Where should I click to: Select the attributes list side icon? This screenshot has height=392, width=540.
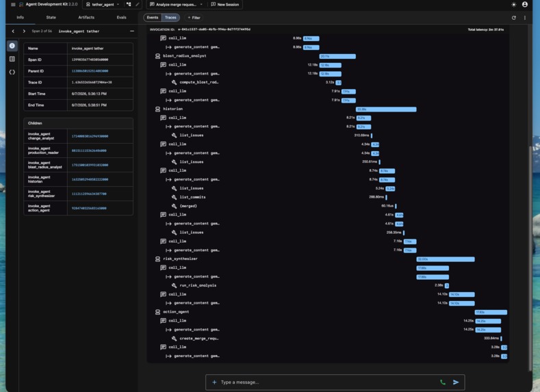(12, 59)
